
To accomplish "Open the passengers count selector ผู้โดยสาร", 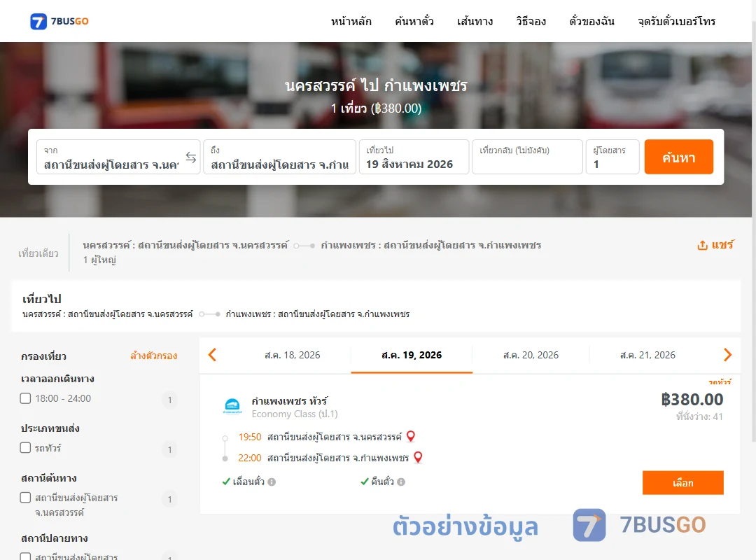I will (612, 157).
